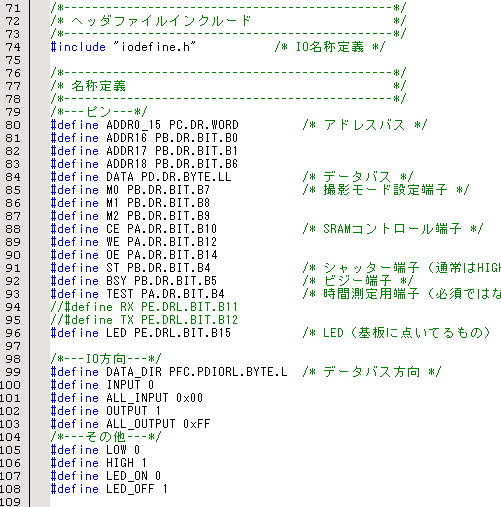This screenshot has width=501, height=507.
Task: Click PB.DR.BIT.B1 value for ADDR17
Action: click(196, 151)
